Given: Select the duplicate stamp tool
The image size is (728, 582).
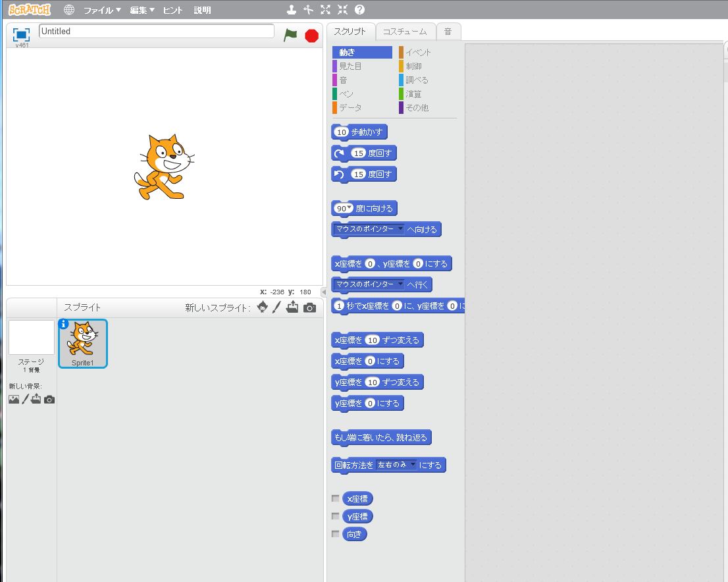Looking at the screenshot, I should 292,10.
